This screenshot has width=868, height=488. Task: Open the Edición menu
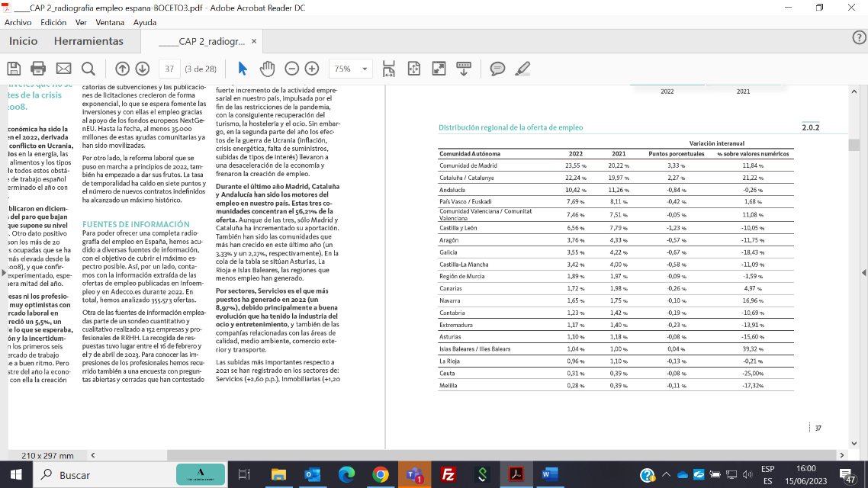53,22
